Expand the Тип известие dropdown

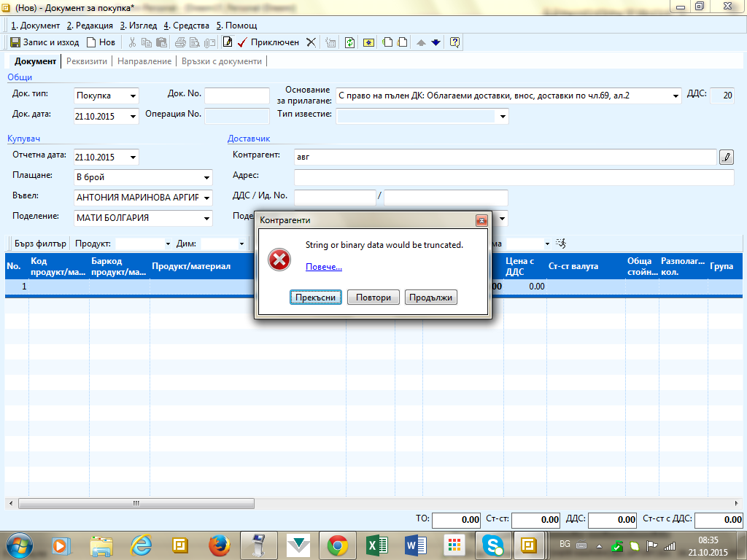(503, 117)
